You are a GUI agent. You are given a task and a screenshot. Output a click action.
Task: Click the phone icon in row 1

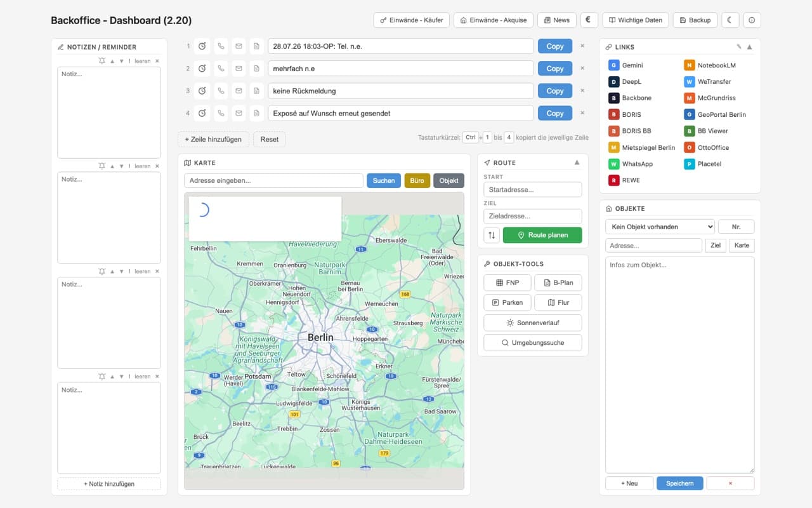[x=221, y=46]
